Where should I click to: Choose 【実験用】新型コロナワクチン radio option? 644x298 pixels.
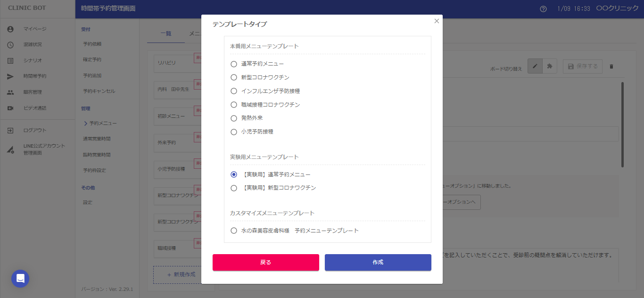(x=234, y=188)
